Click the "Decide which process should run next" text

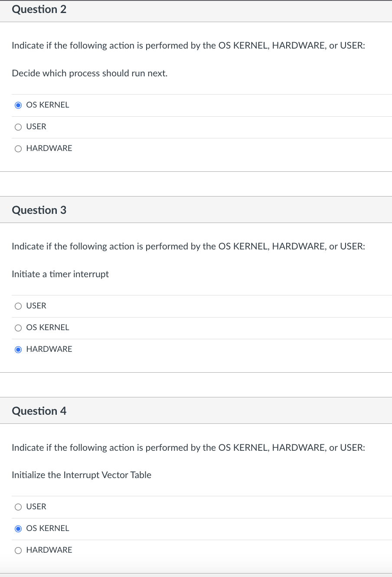click(89, 73)
